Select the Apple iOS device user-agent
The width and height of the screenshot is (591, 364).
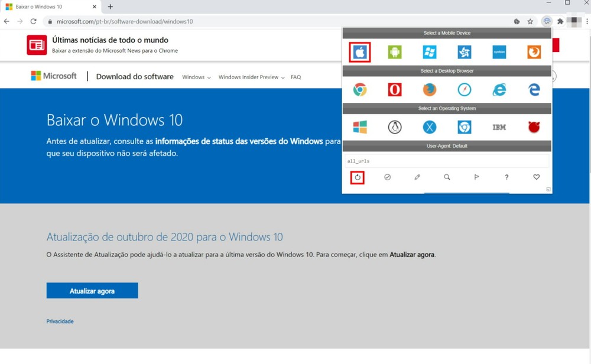tap(359, 52)
